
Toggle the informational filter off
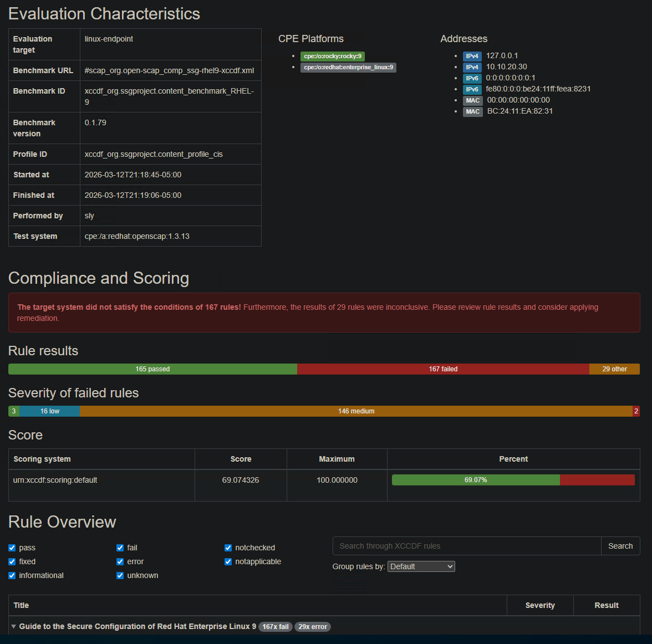12,575
